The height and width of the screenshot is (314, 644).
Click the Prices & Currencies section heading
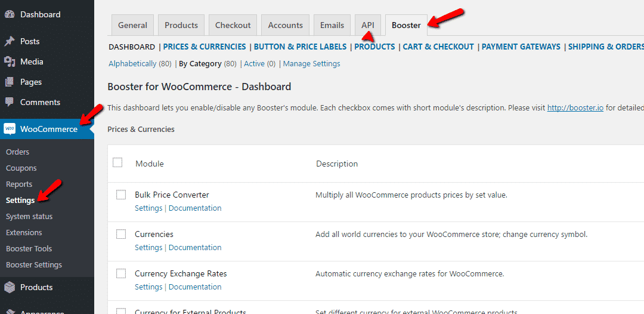tap(141, 130)
